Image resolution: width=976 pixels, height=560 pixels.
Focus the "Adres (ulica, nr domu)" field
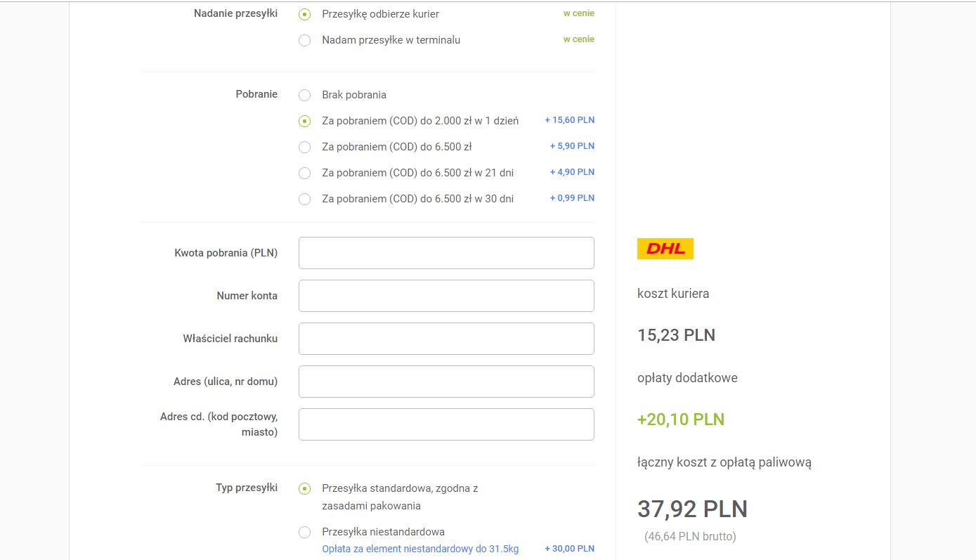(x=446, y=382)
